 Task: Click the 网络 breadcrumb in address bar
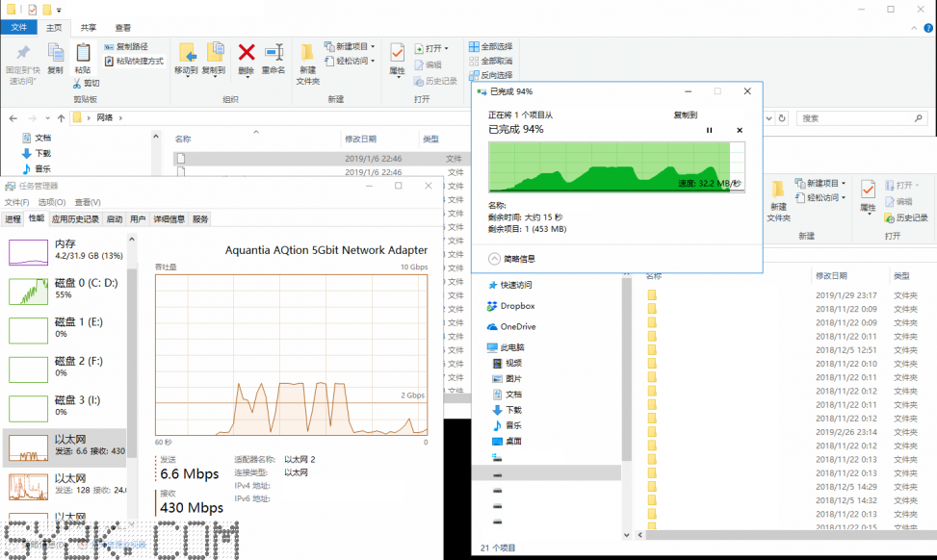click(105, 118)
